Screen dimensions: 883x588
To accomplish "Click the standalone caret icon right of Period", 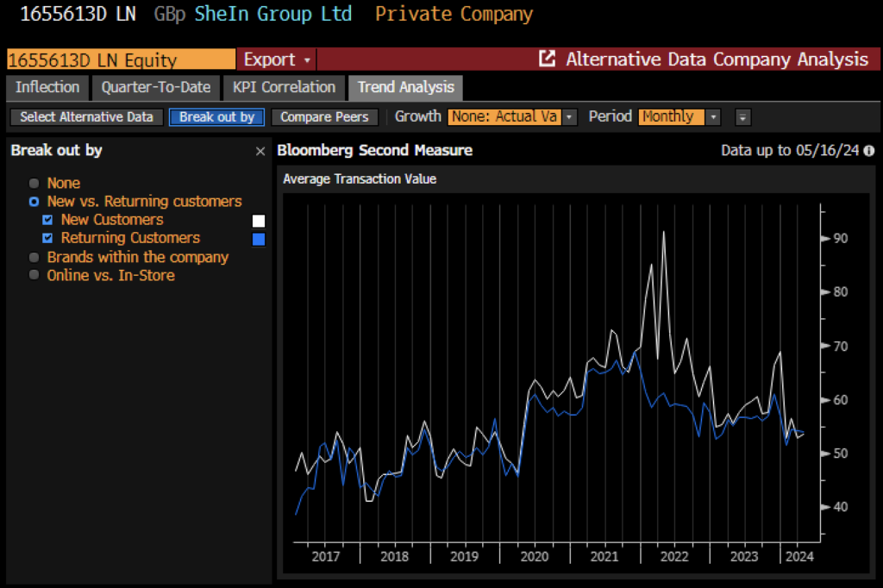I will point(742,116).
